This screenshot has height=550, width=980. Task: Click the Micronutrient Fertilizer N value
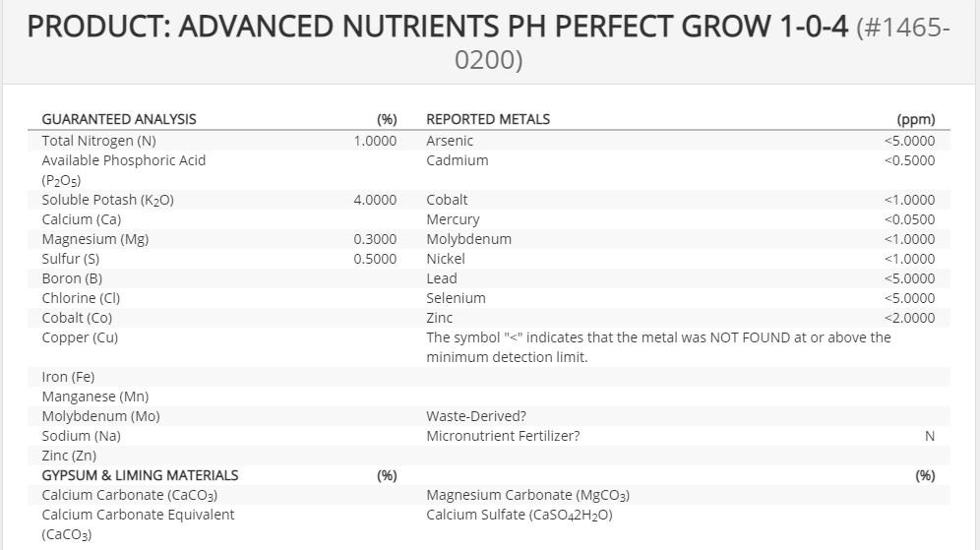[930, 436]
